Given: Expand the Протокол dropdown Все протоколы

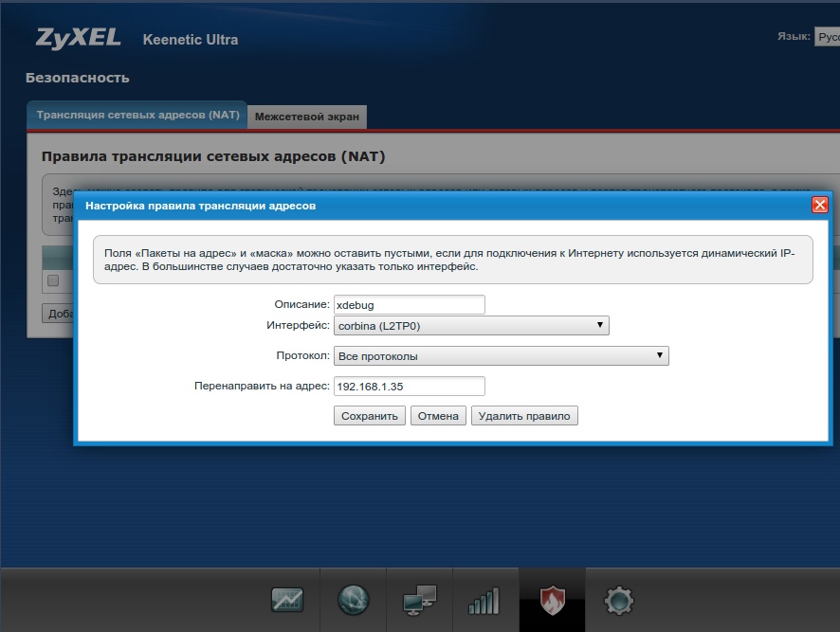Looking at the screenshot, I should (x=501, y=356).
